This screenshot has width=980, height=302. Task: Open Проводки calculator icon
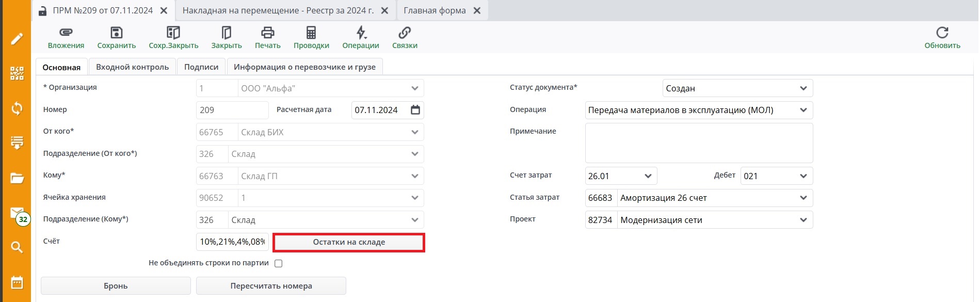tap(311, 33)
